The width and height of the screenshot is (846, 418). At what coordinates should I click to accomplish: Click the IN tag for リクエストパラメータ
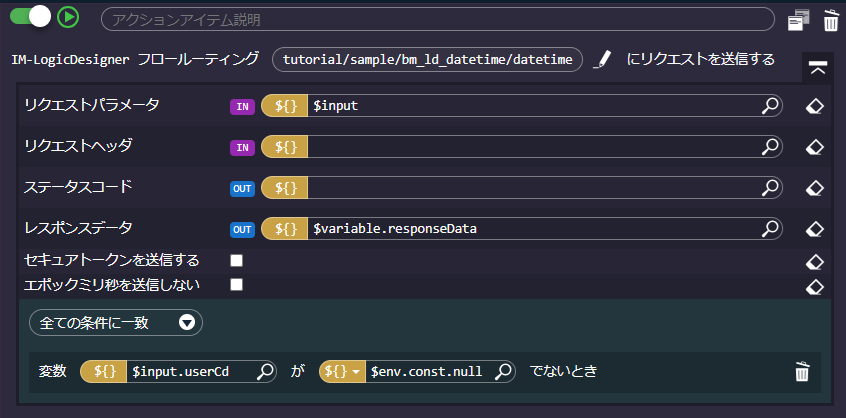(242, 107)
